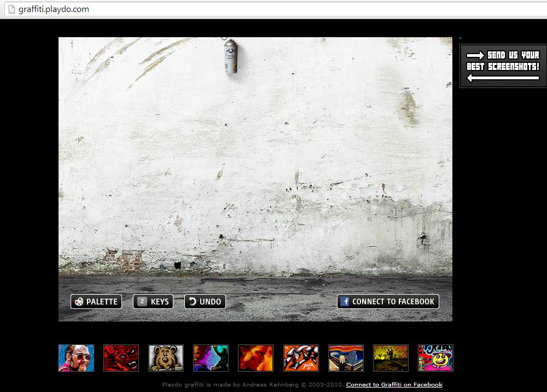Click the page icon beside the URL
The height and width of the screenshot is (392, 547).
[x=11, y=9]
